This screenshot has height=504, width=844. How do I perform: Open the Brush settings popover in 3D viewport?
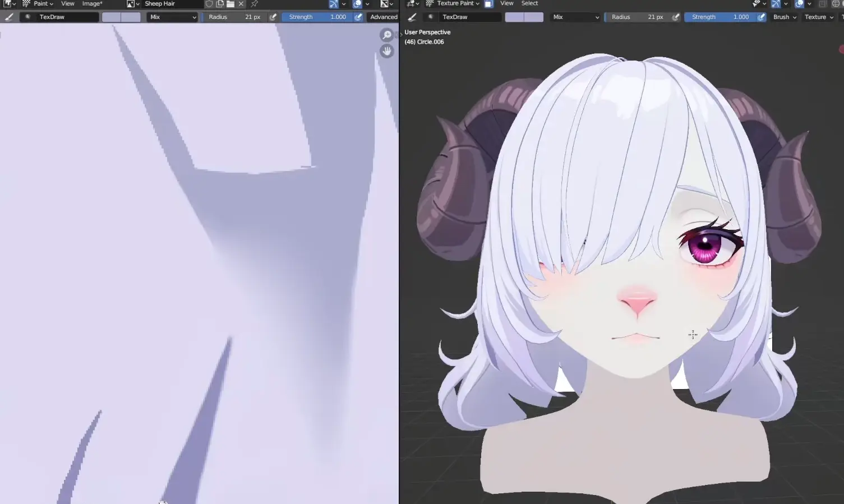pyautogui.click(x=784, y=17)
